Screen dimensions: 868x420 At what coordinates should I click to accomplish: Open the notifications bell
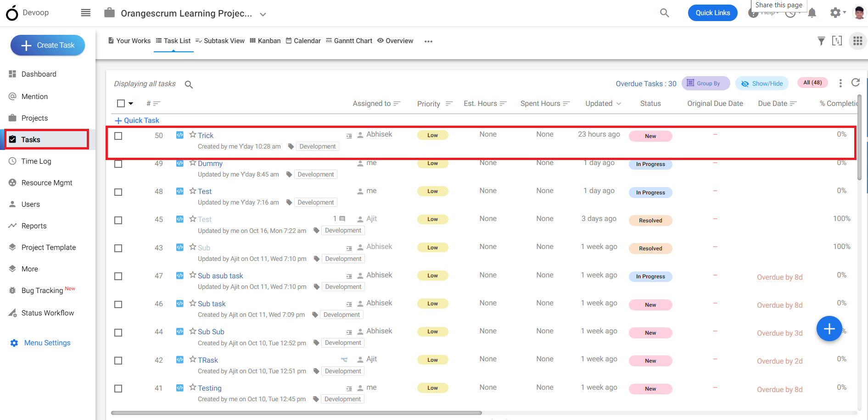coord(812,13)
